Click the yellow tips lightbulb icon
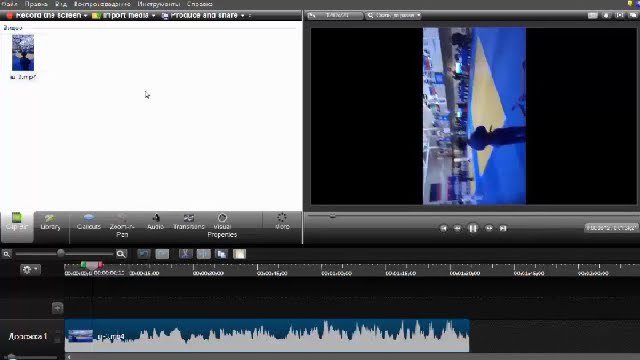The image size is (640, 360). click(630, 4)
